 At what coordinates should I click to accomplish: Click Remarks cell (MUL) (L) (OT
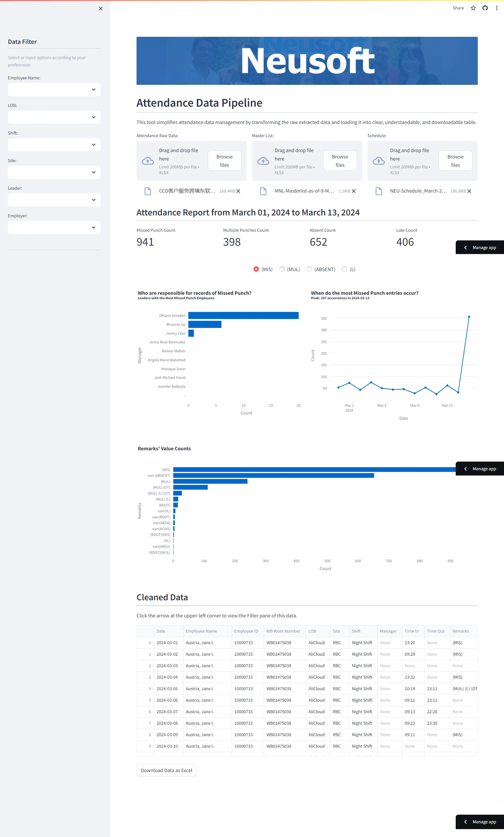point(464,689)
